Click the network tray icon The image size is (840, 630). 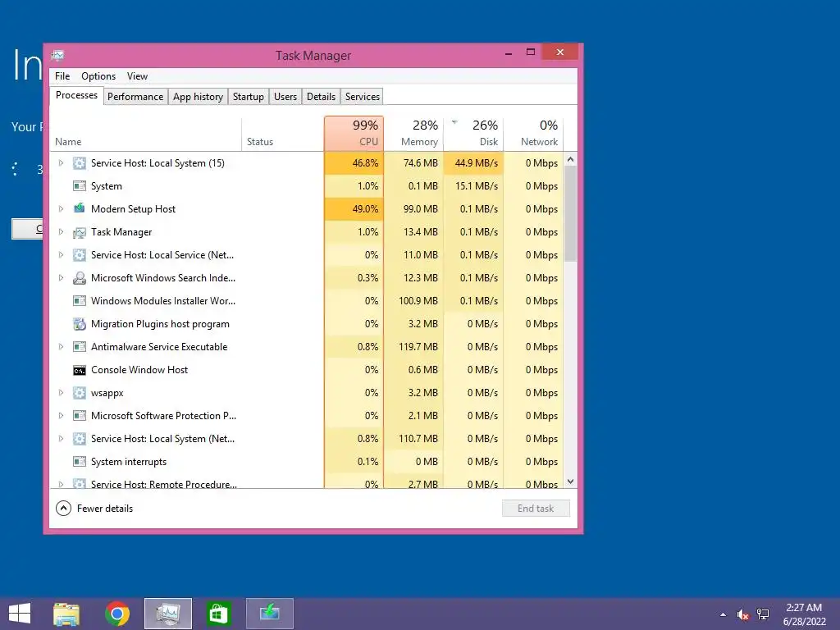click(x=763, y=614)
